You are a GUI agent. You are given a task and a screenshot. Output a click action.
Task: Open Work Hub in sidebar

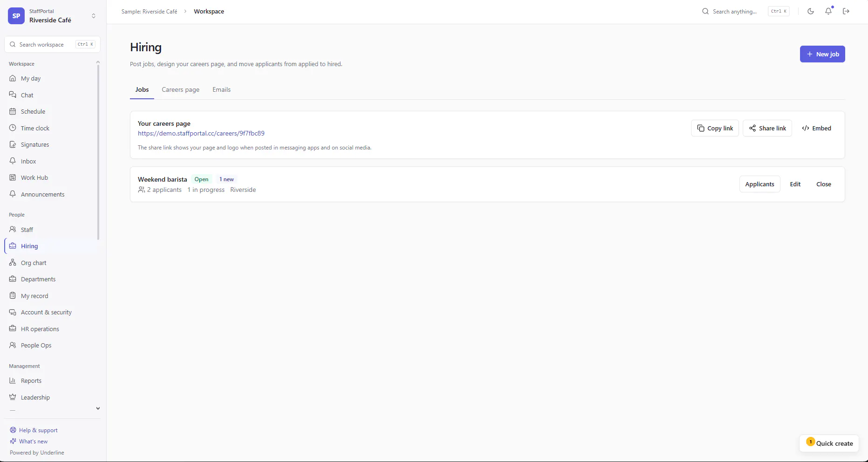(x=51, y=177)
